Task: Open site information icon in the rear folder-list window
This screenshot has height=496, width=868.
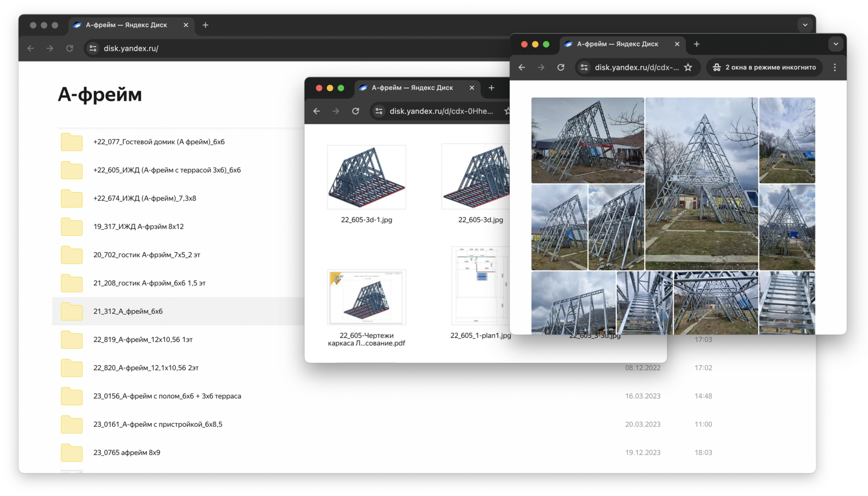Action: (93, 49)
